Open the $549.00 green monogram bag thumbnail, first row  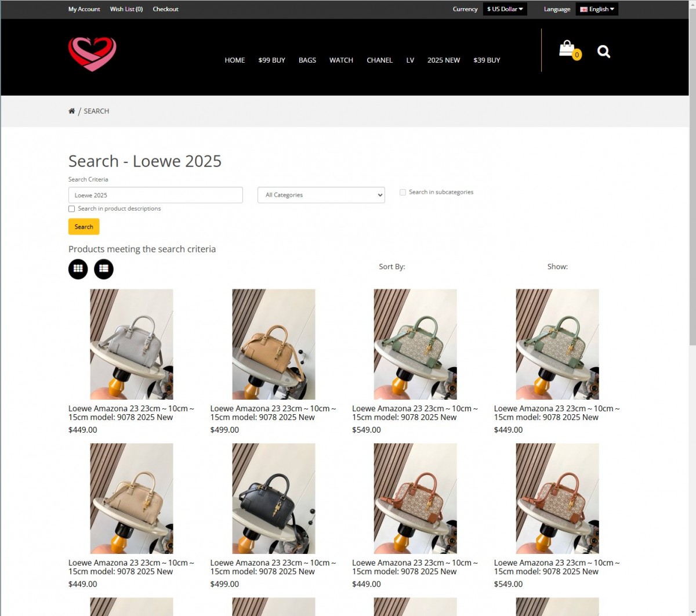coord(415,345)
